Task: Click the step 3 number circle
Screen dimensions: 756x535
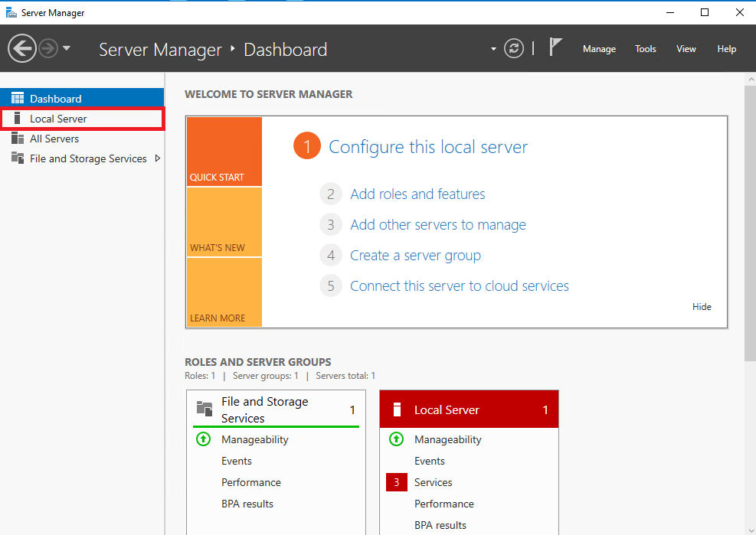Action: click(x=331, y=224)
